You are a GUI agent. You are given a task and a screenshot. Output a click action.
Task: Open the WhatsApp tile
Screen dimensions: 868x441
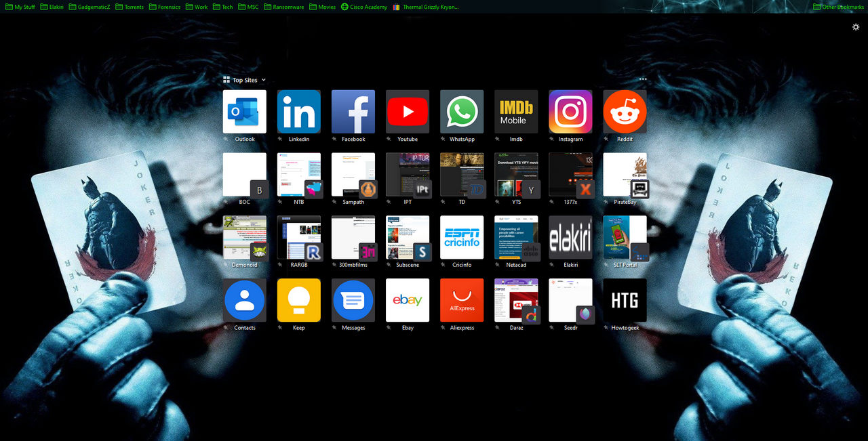coord(461,112)
